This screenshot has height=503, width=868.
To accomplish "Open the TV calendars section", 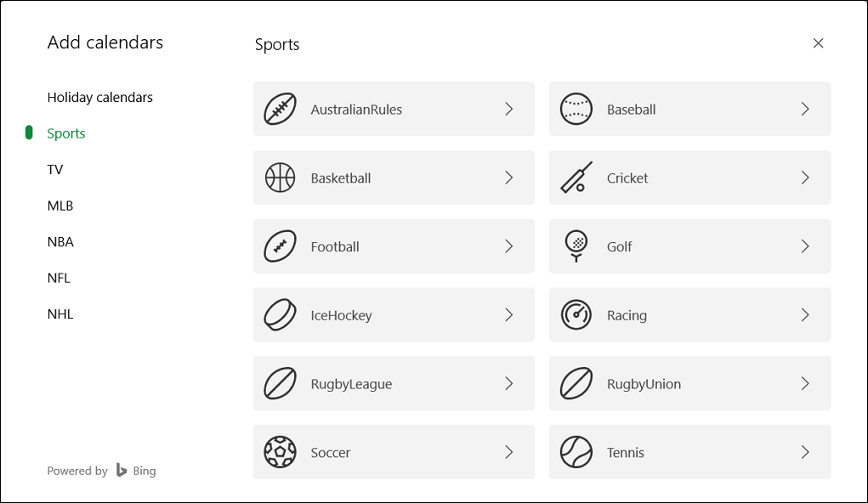I will point(55,169).
